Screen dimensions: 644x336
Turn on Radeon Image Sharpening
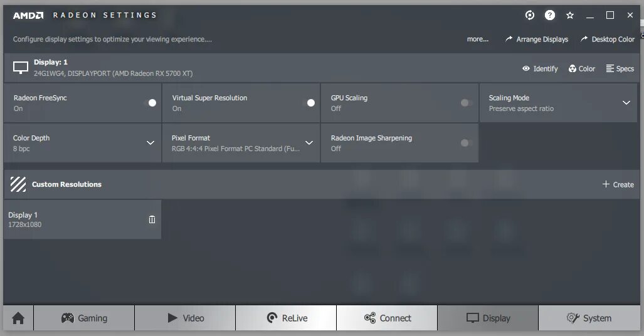click(466, 143)
